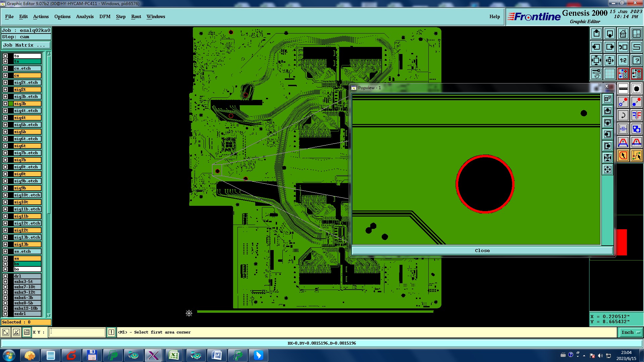Click the mirror F feature tool
Image resolution: width=644 pixels, height=362 pixels.
[x=636, y=116]
